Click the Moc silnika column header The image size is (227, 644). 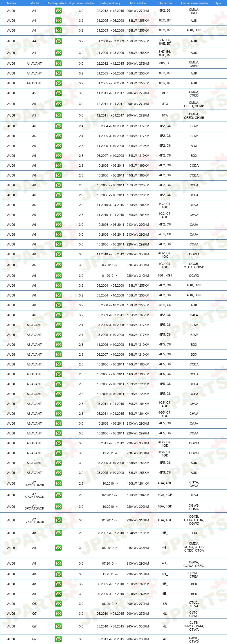[138, 3]
